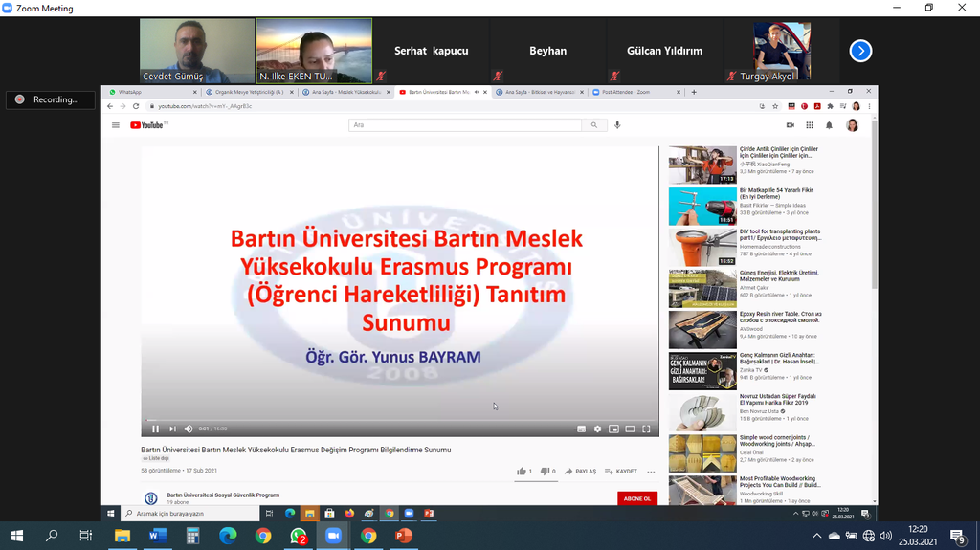Open the Chrome profile avatar in toolbar
Image resolution: width=980 pixels, height=550 pixels.
click(x=856, y=106)
